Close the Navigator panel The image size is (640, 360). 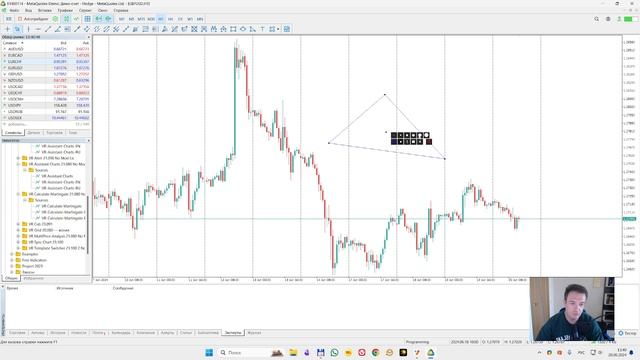pyautogui.click(x=89, y=140)
